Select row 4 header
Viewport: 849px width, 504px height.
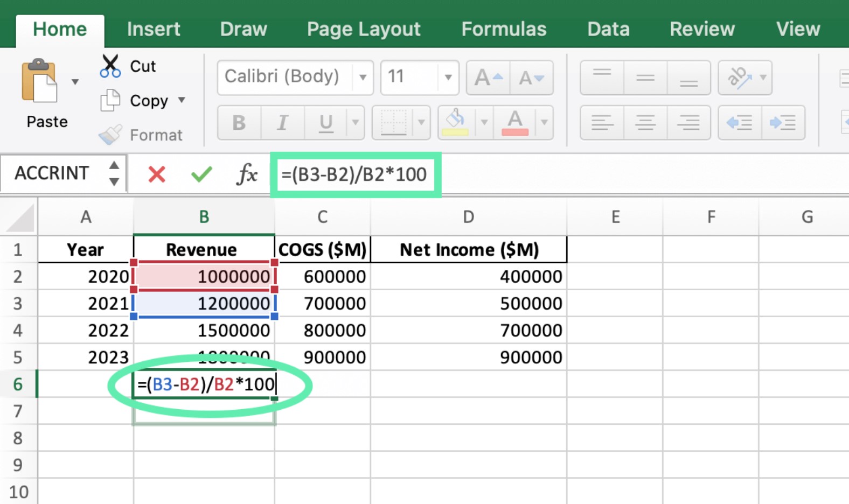18,330
